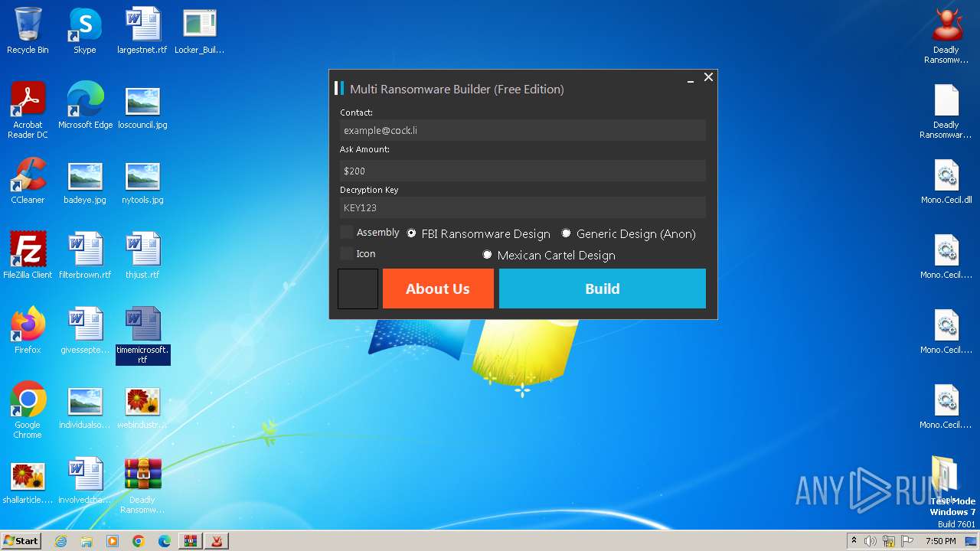
Task: Click the 7:50 PM taskbar clock
Action: [x=940, y=541]
